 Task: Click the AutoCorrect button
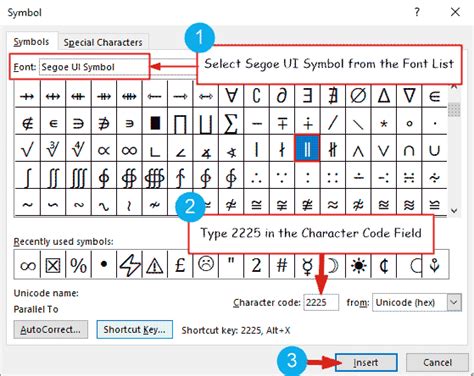click(51, 330)
